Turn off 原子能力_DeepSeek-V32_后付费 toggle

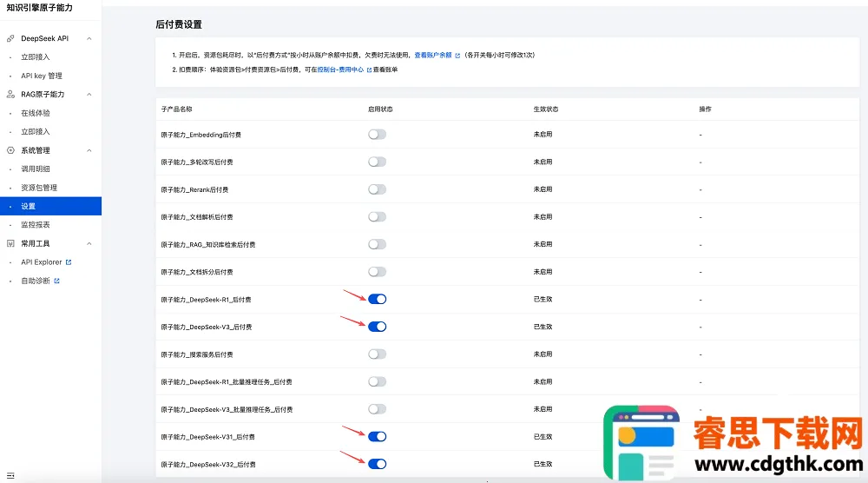(377, 464)
